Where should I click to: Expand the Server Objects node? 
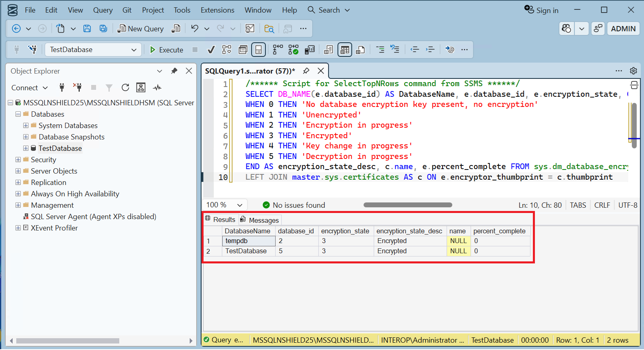[18, 171]
